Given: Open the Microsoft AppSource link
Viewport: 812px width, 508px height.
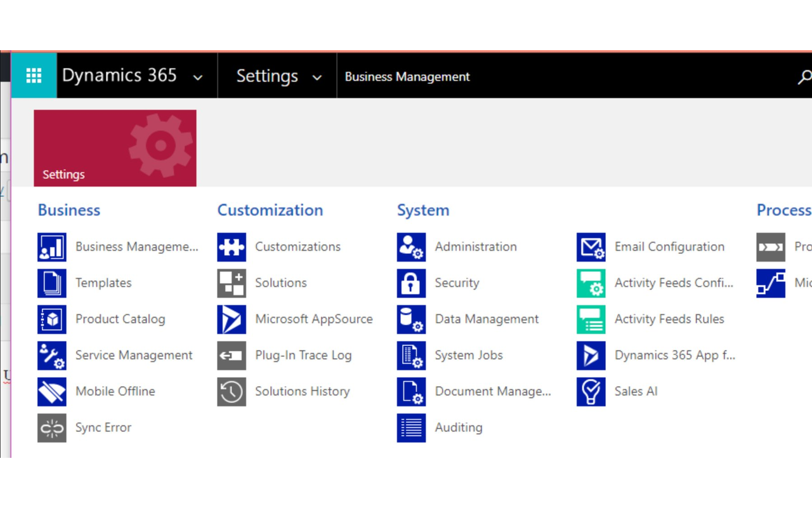Looking at the screenshot, I should click(314, 319).
